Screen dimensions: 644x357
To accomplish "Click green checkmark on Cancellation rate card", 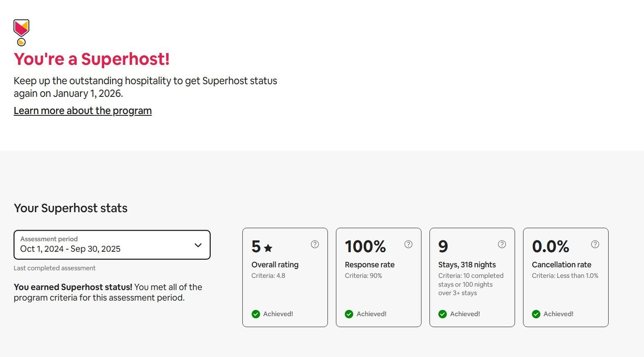I will [x=536, y=314].
